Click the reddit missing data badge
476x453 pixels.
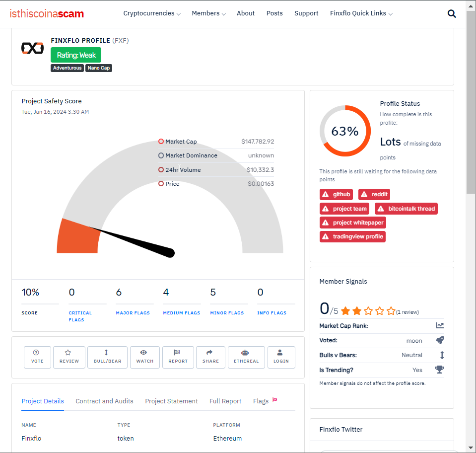pyautogui.click(x=374, y=194)
